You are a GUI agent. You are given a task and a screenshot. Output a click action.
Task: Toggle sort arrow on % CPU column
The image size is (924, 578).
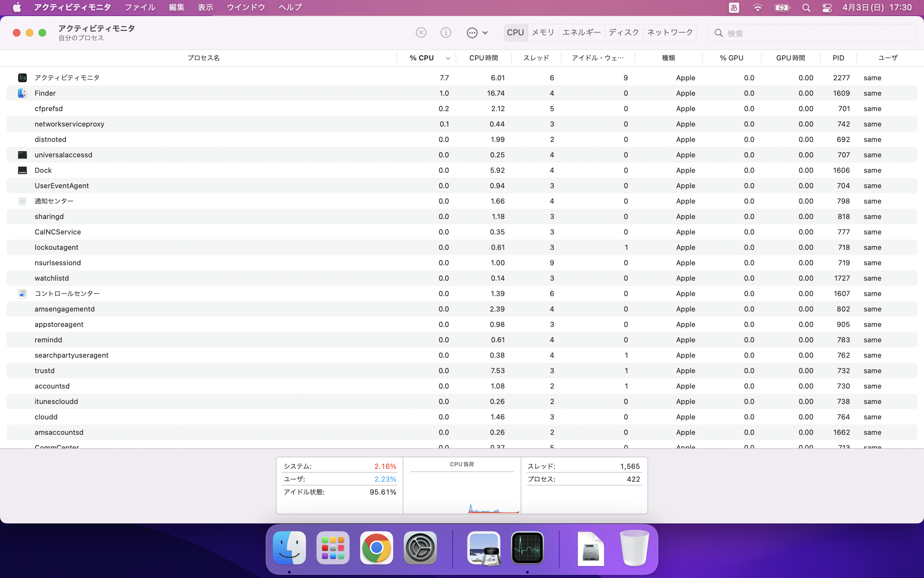coord(448,58)
